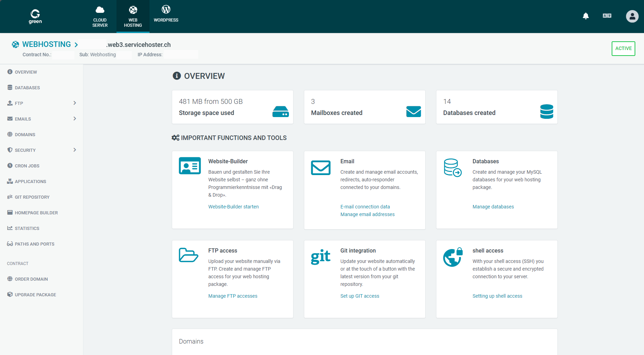The image size is (644, 355).
Task: Click the Order Domain globe icon
Action: pyautogui.click(x=10, y=279)
